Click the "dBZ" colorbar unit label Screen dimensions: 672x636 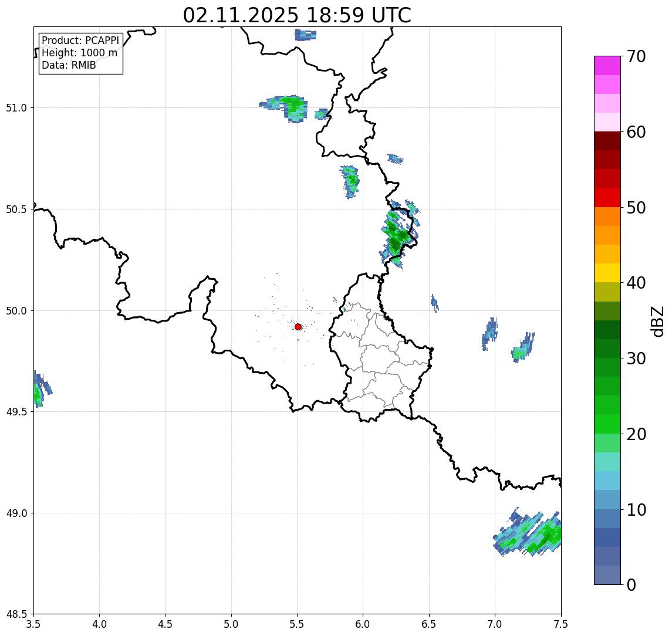[657, 322]
